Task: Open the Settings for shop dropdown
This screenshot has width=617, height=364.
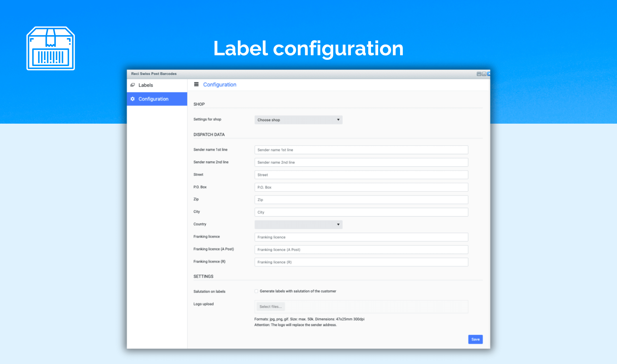Action: [x=298, y=120]
